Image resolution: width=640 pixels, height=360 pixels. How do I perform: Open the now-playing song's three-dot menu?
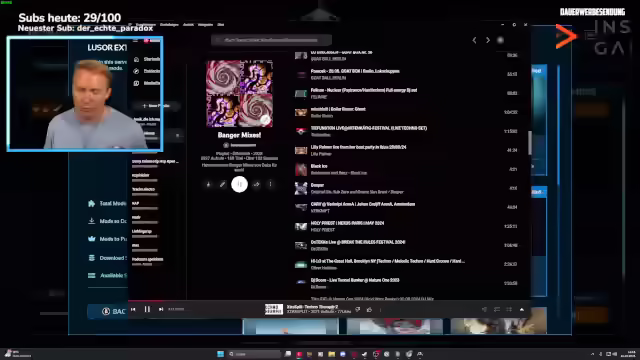coord(380,310)
